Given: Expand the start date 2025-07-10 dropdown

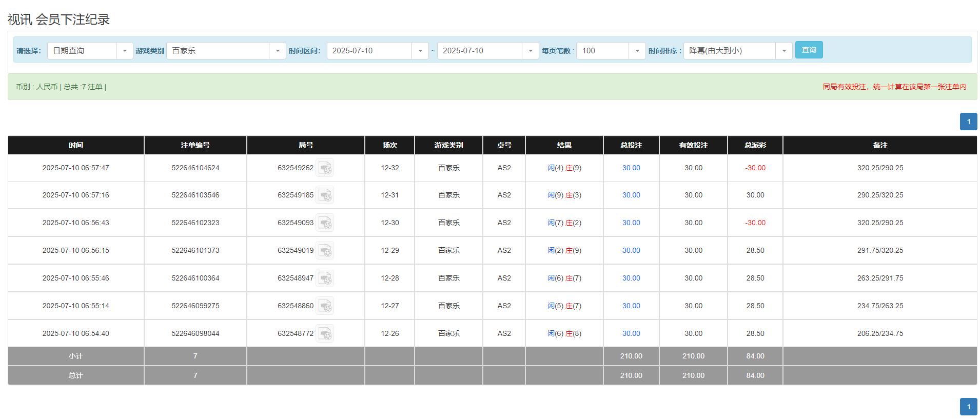Looking at the screenshot, I should point(420,51).
